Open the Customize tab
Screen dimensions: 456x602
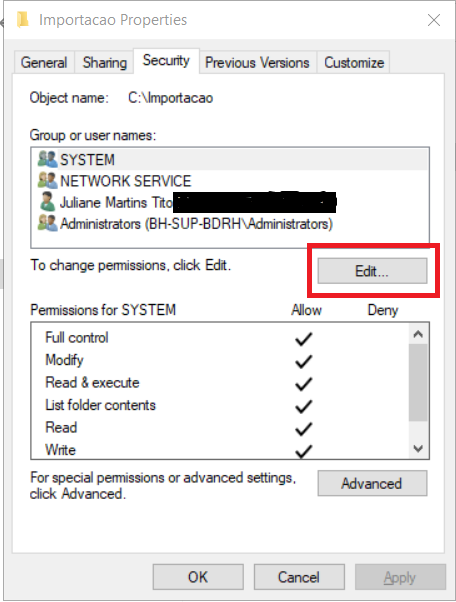(x=354, y=62)
